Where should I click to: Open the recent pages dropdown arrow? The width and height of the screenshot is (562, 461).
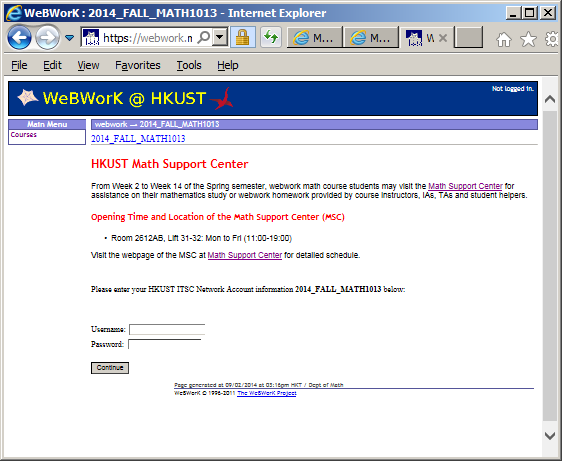pos(70,37)
